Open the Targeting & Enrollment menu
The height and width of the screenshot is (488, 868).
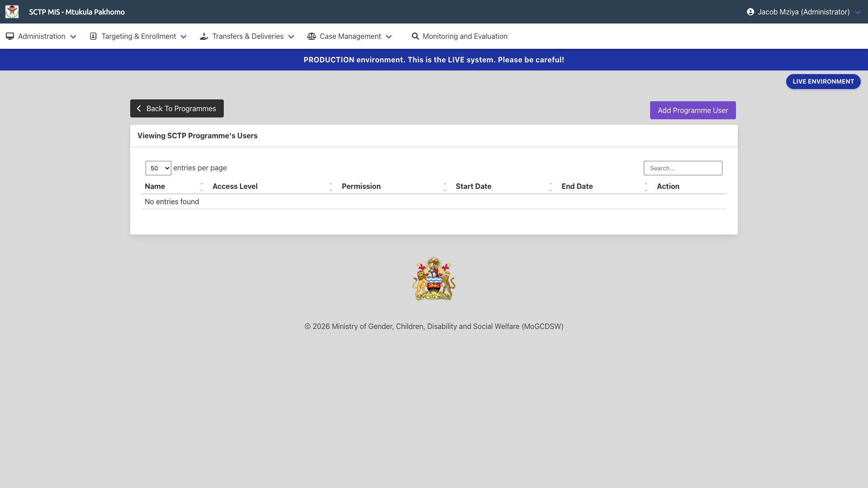tap(138, 36)
